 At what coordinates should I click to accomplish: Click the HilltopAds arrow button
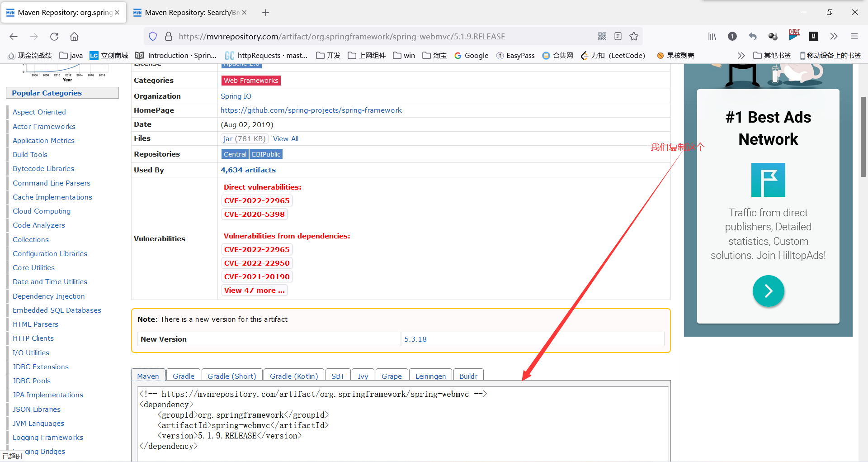pyautogui.click(x=768, y=291)
